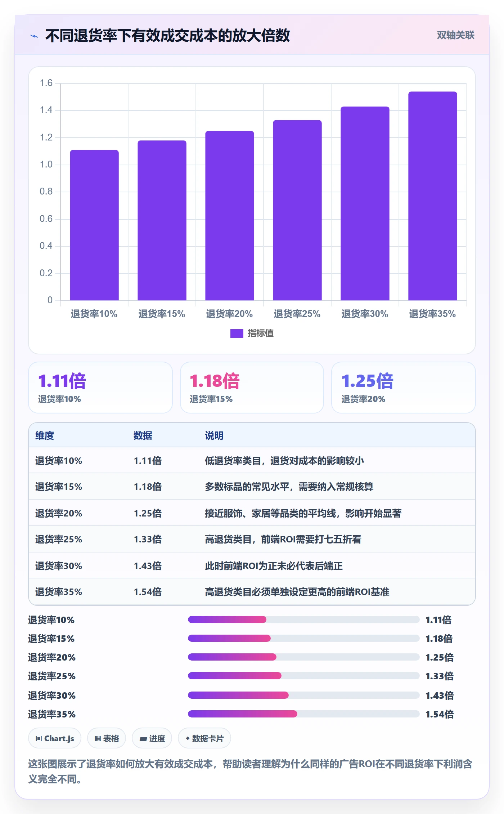This screenshot has width=504, height=814.
Task: Click the 指标值 legend label
Action: [x=260, y=334]
